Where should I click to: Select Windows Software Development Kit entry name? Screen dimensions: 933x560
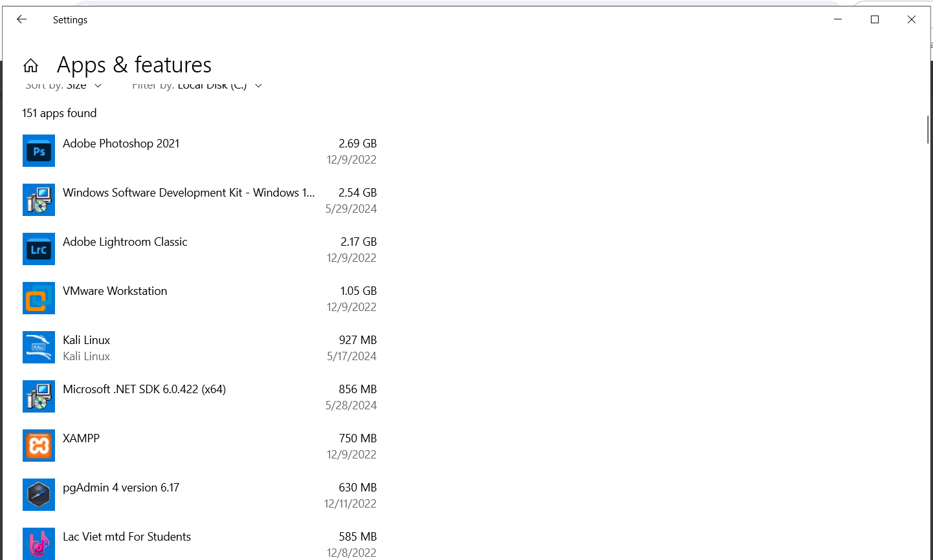(x=189, y=193)
